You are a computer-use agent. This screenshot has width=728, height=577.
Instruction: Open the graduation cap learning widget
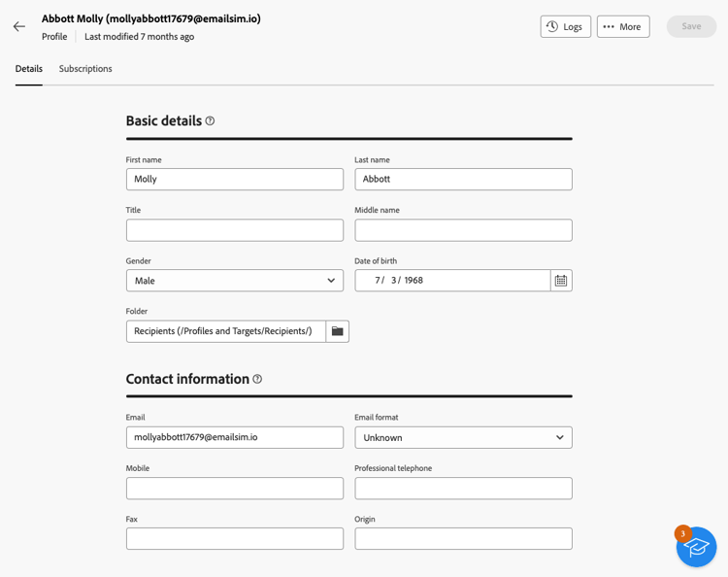[696, 547]
